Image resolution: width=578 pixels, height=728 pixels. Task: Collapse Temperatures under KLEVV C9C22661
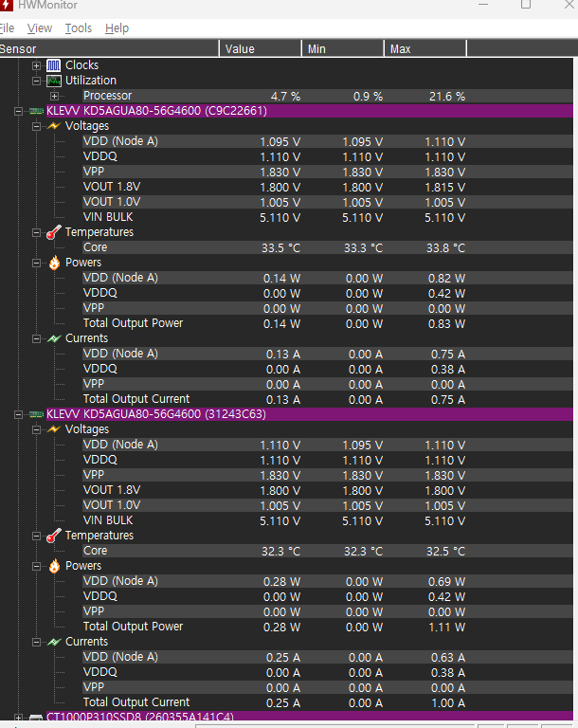pyautogui.click(x=36, y=232)
